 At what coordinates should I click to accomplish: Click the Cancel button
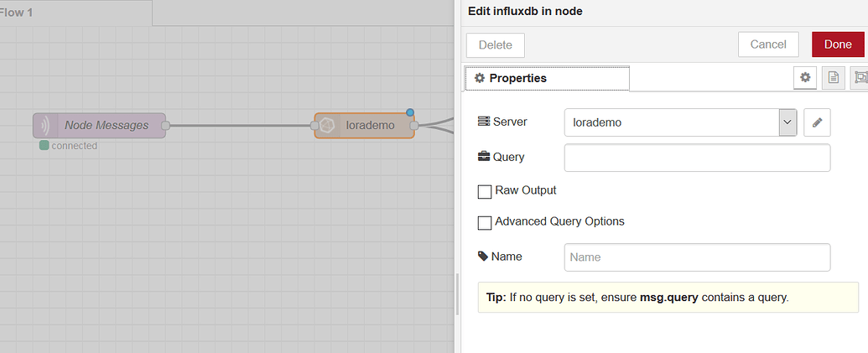pos(768,44)
